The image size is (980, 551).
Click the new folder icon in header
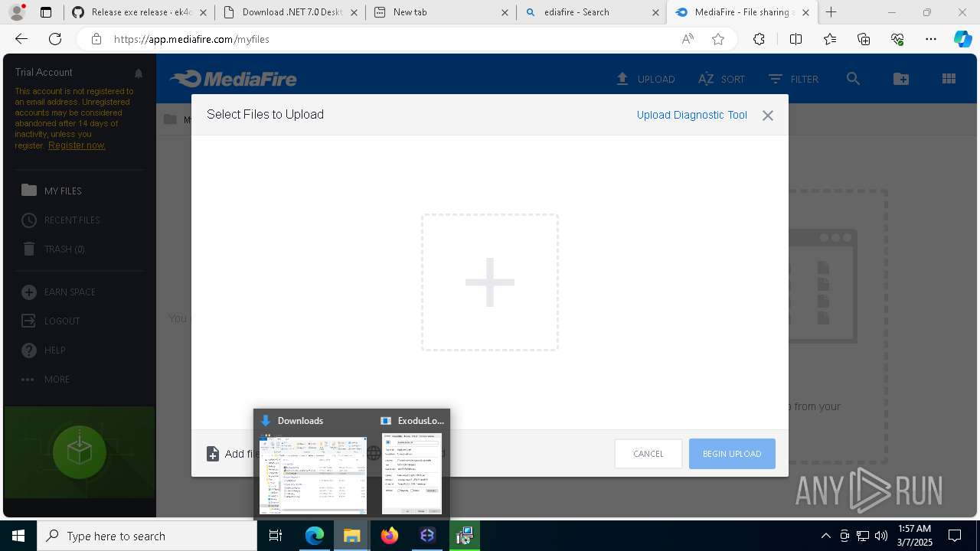coord(901,79)
